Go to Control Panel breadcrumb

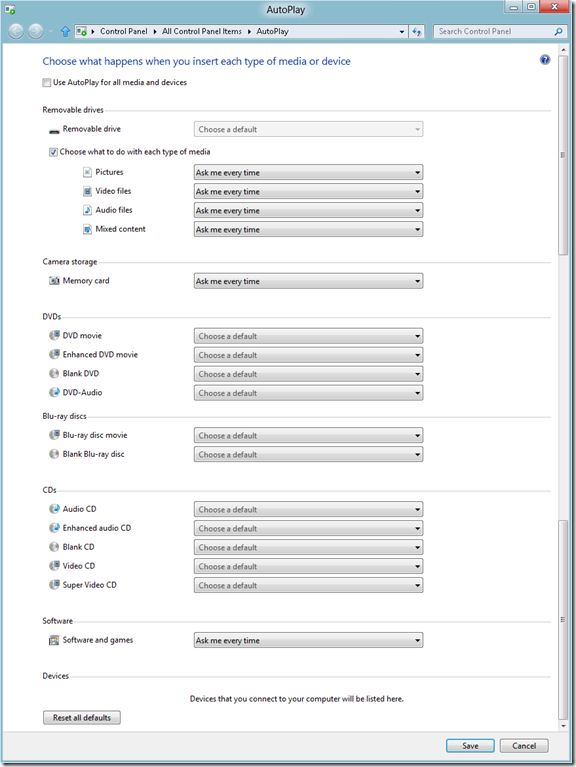click(123, 31)
